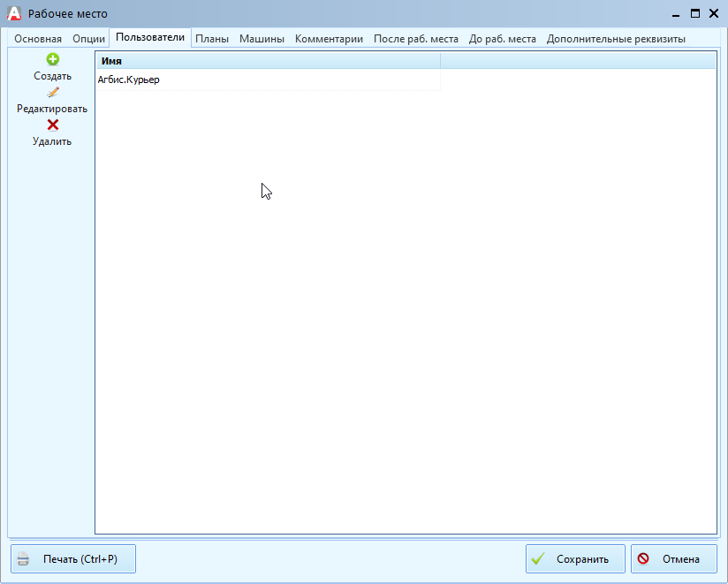Viewport: 728px width, 584px height.
Task: Select the Планы tab
Action: tap(212, 39)
